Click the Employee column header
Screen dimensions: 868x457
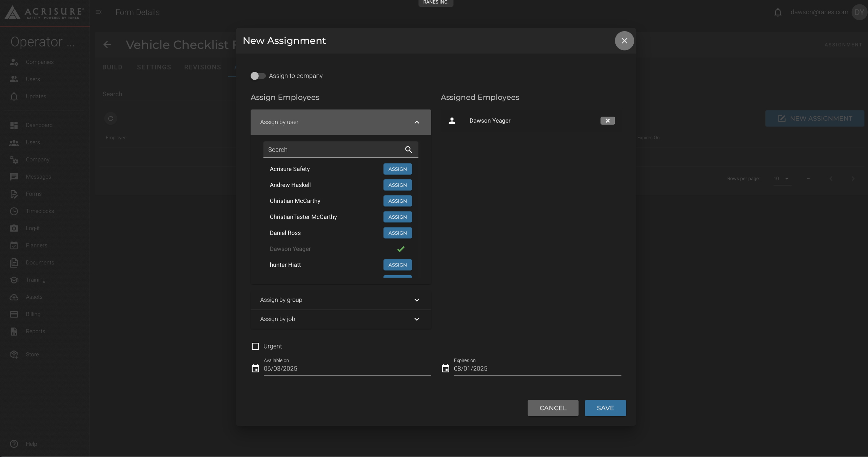coord(116,138)
